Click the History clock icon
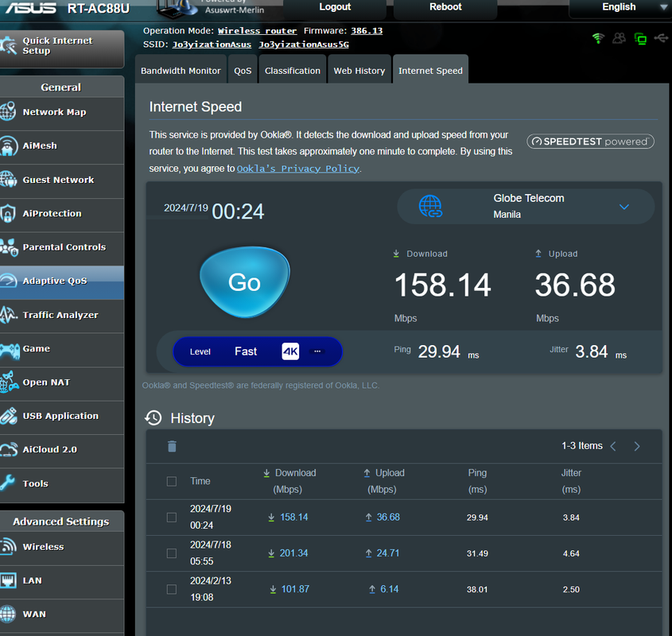Image resolution: width=672 pixels, height=636 pixels. (153, 418)
